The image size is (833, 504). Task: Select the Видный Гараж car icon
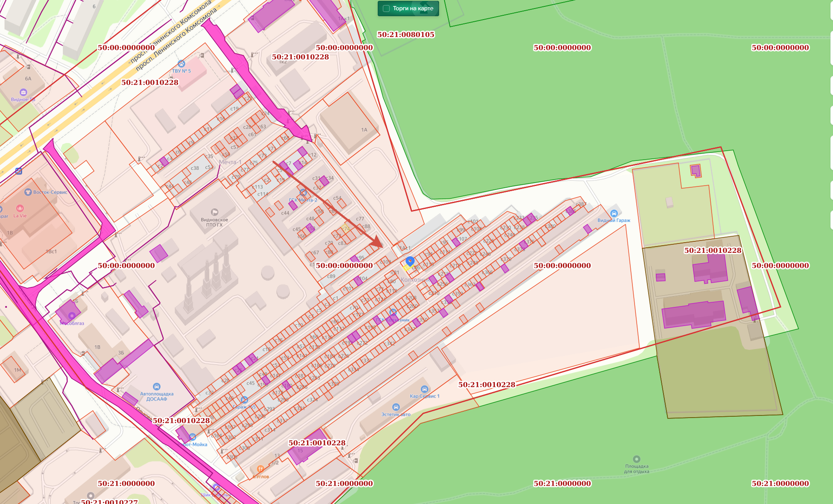(x=614, y=213)
